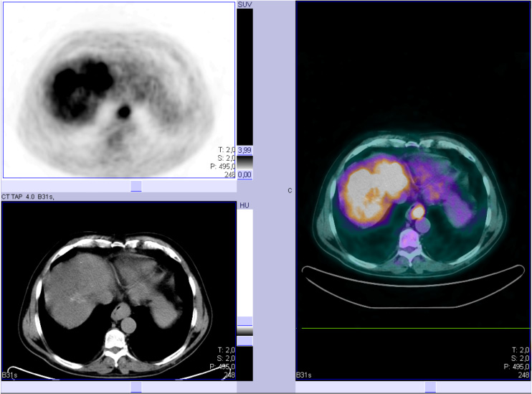Click the 'S: 2,0' text in the CT viewport
This screenshot has height=394, width=532.
227,358
